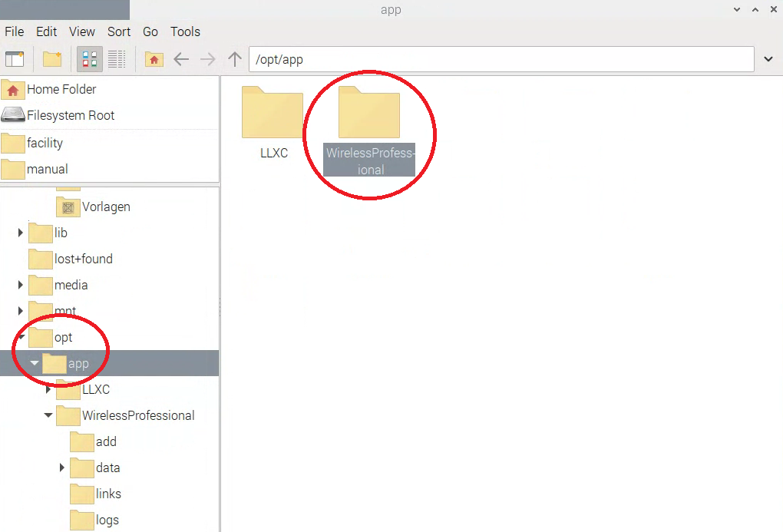
Task: Open the Sort menu
Action: (119, 31)
